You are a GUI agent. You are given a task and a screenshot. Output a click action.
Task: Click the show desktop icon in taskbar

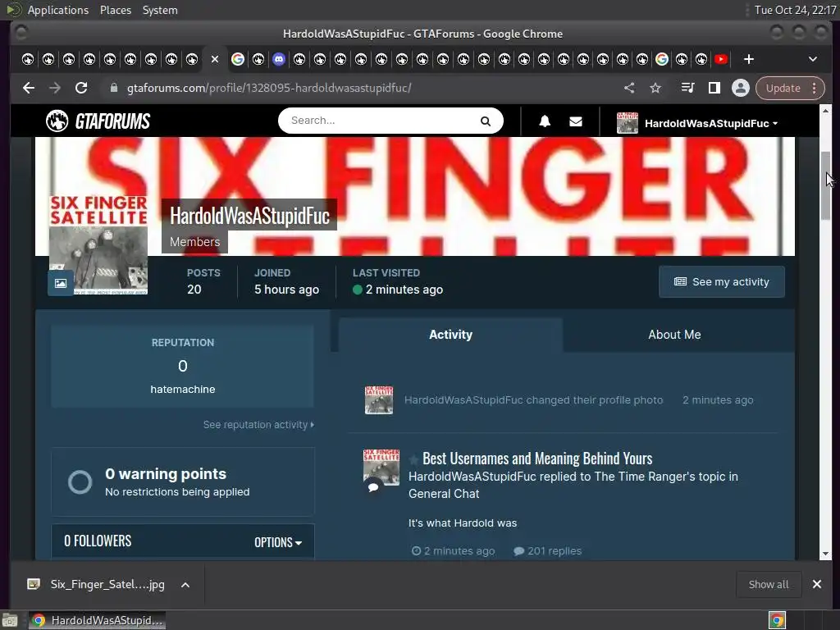coord(10,620)
